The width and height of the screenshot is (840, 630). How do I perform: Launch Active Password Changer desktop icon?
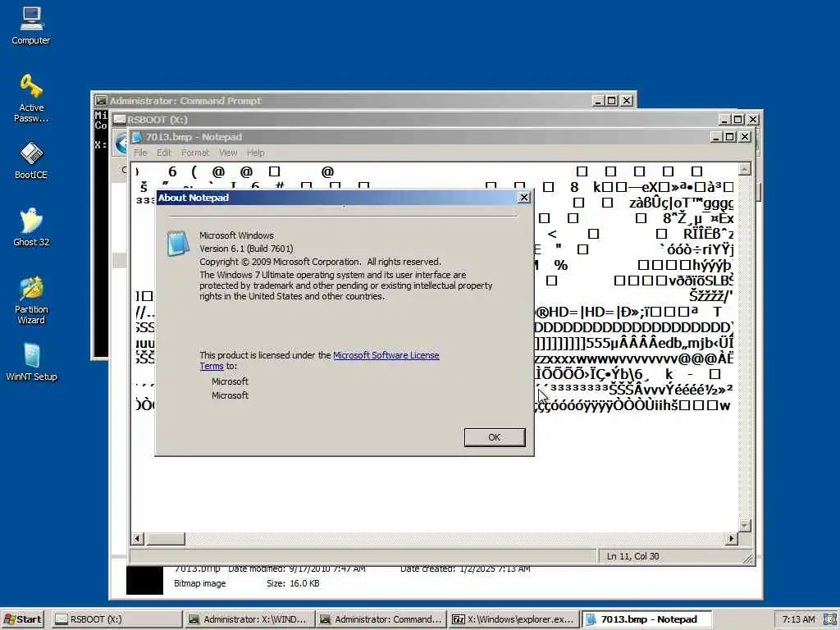coord(31,98)
